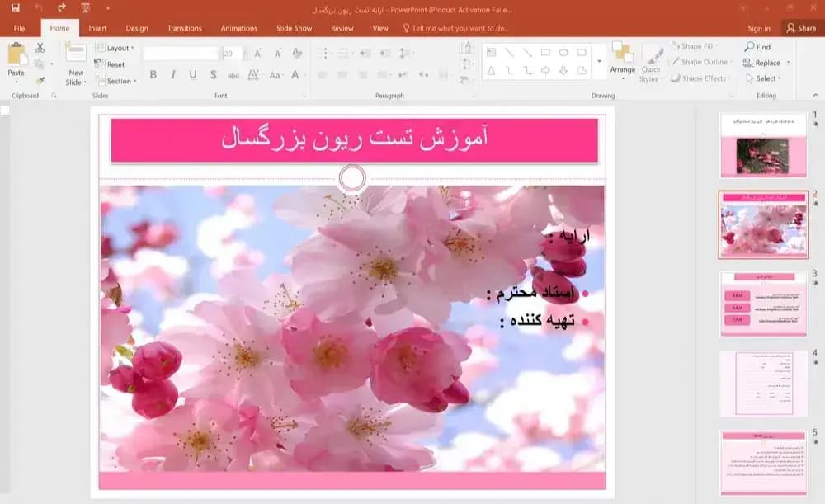
Task: Apply text shadow with the S icon
Action: pyautogui.click(x=213, y=75)
